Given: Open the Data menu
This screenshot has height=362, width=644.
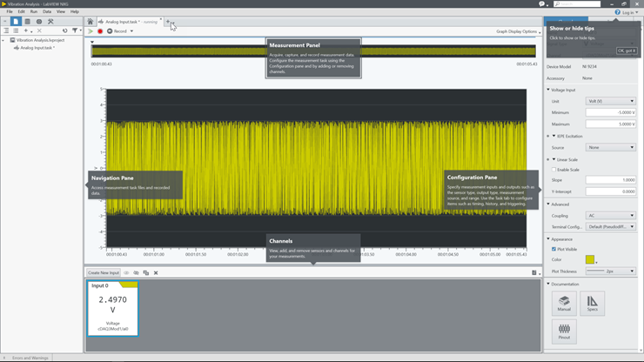Looking at the screenshot, I should (47, 12).
